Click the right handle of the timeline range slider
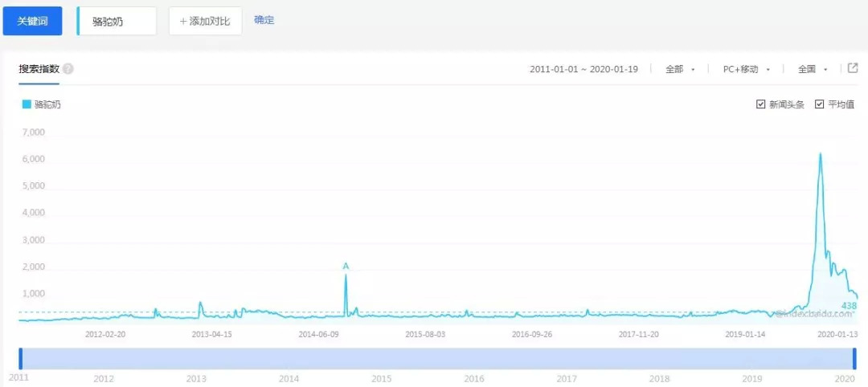 854,358
